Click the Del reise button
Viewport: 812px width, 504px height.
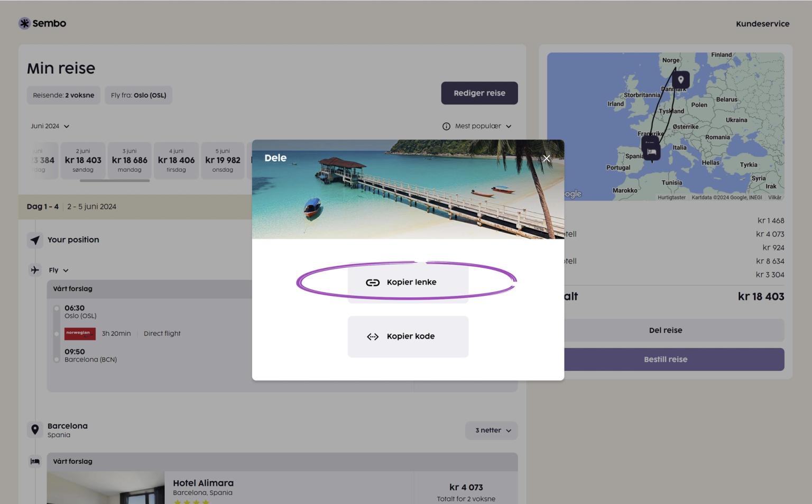(666, 330)
